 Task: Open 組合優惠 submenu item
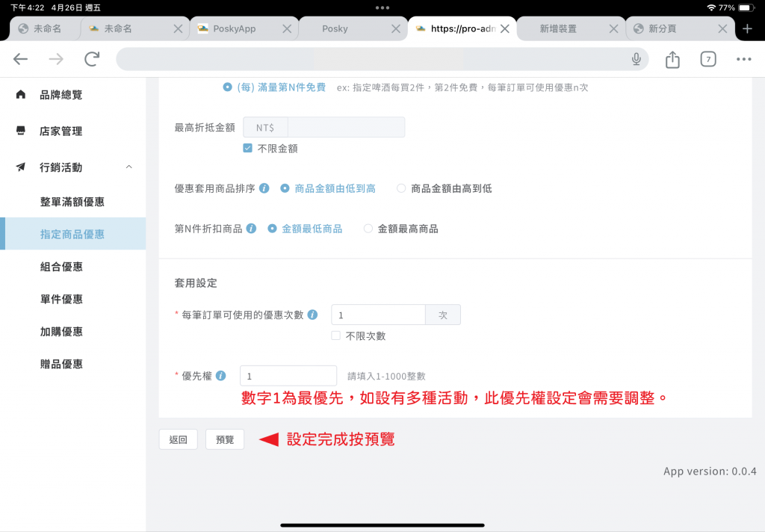73,267
